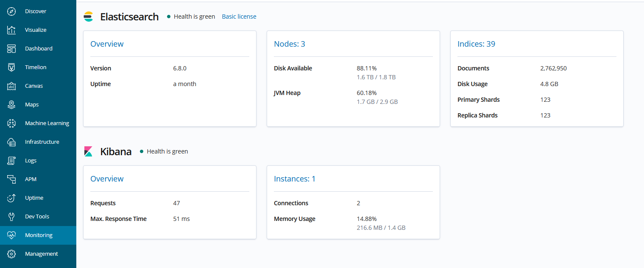Image resolution: width=644 pixels, height=268 pixels.
Task: Click '216.6 MB / 1.4 GB' text
Action: [381, 228]
